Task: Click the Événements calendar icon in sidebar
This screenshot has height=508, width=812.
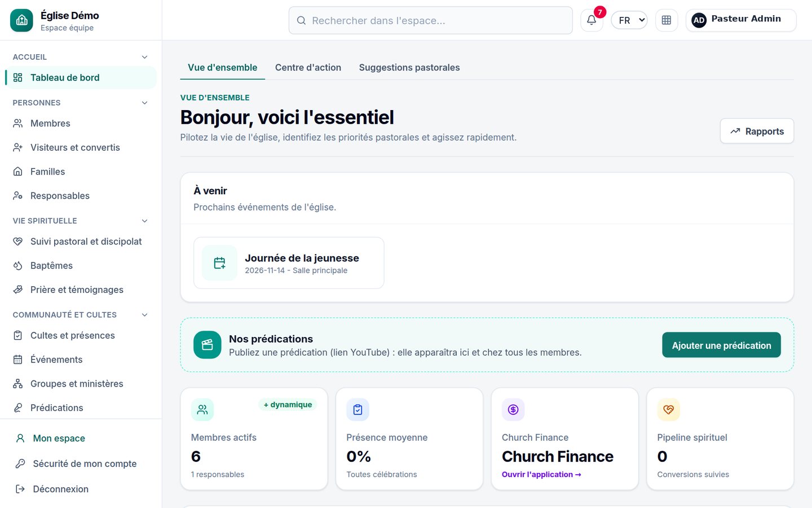Action: [18, 360]
